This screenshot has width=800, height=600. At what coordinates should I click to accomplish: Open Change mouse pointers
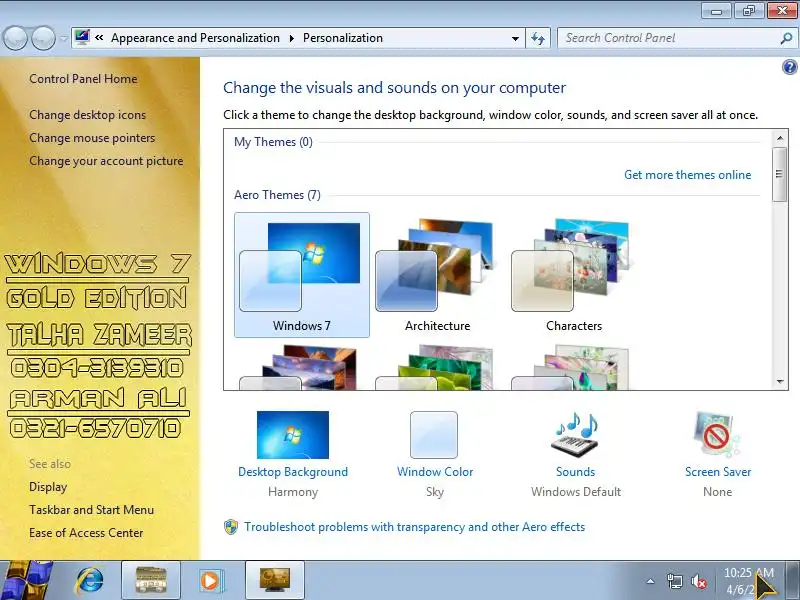92,138
